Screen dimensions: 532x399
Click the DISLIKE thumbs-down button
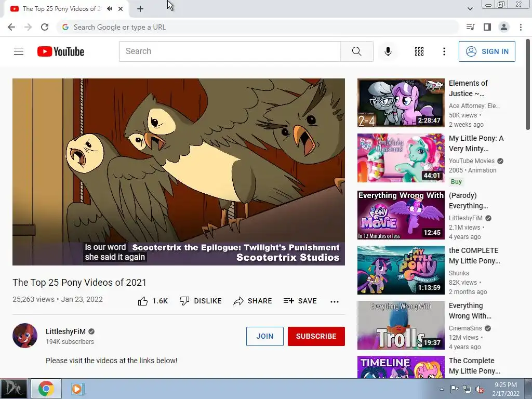201,301
